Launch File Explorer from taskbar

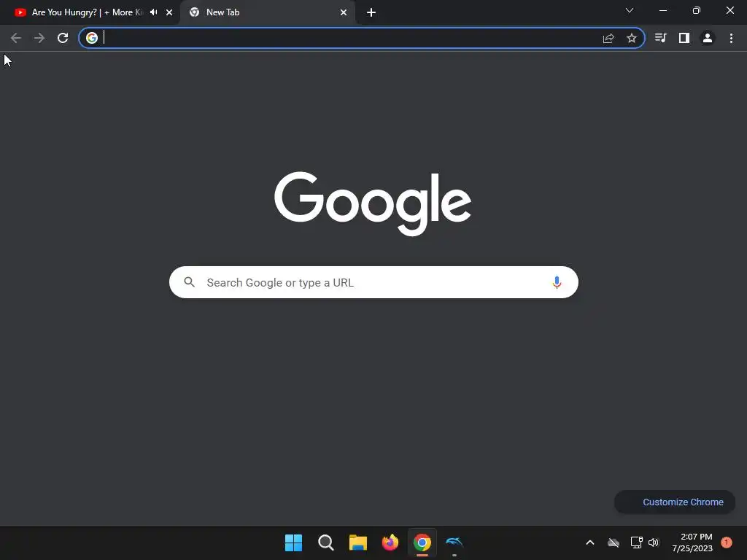[x=357, y=542]
